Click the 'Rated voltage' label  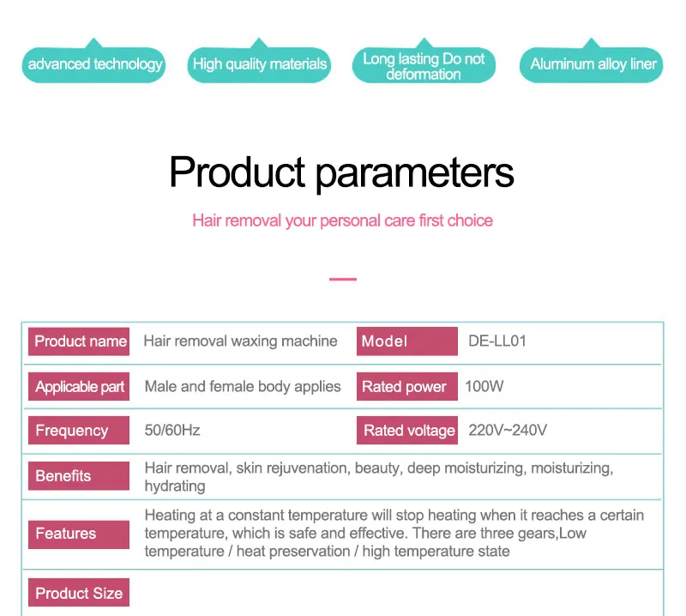pos(406,431)
